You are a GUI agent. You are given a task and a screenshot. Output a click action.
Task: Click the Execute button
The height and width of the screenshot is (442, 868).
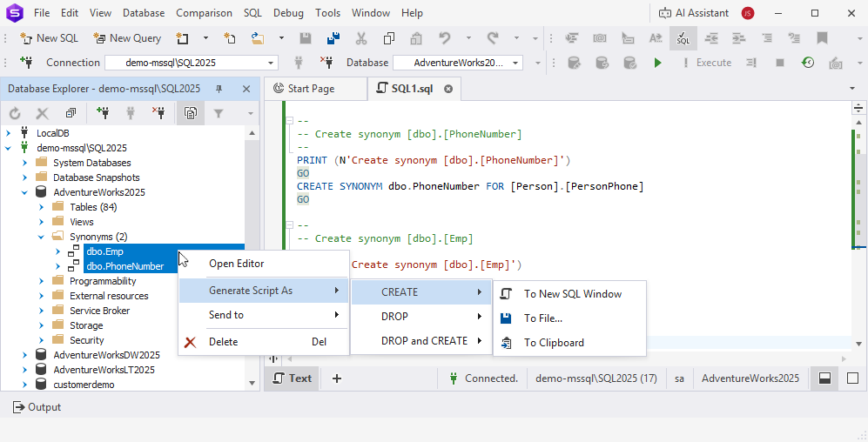click(x=708, y=63)
